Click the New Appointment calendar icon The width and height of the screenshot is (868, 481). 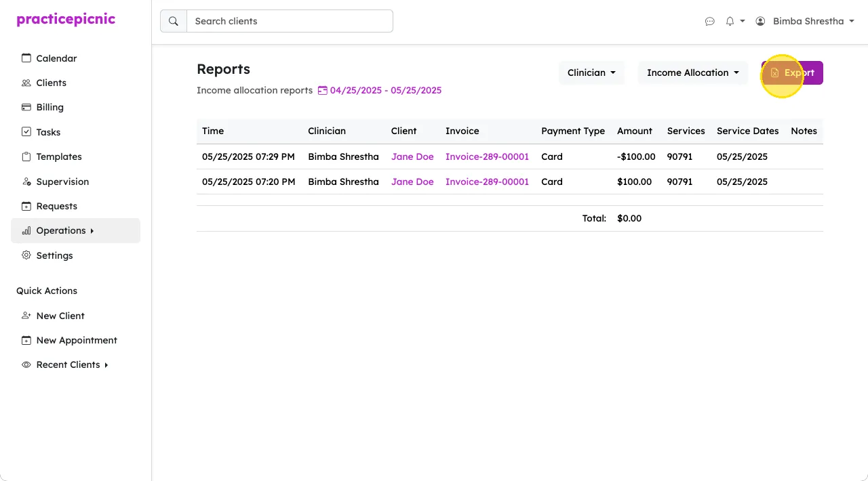tap(26, 340)
